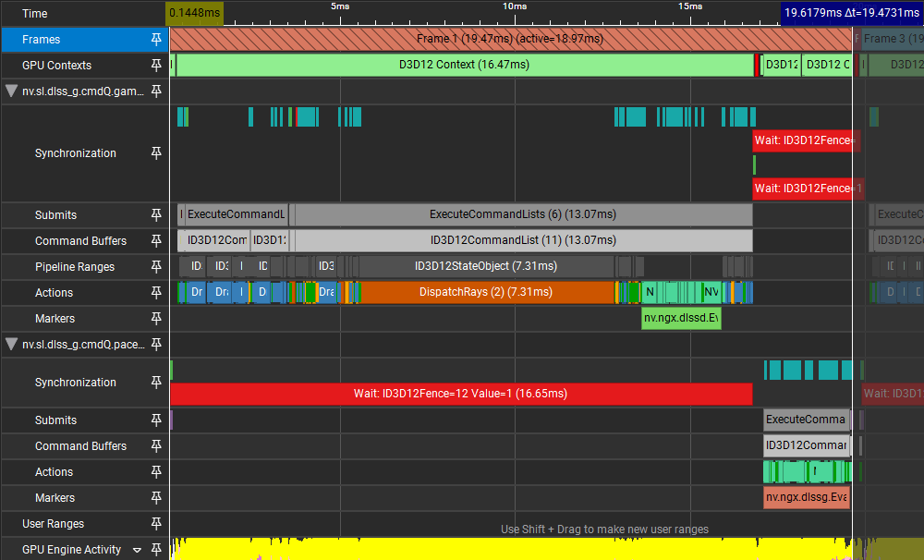Open the GPU Engine Activity dropdown arrow

tap(138, 551)
